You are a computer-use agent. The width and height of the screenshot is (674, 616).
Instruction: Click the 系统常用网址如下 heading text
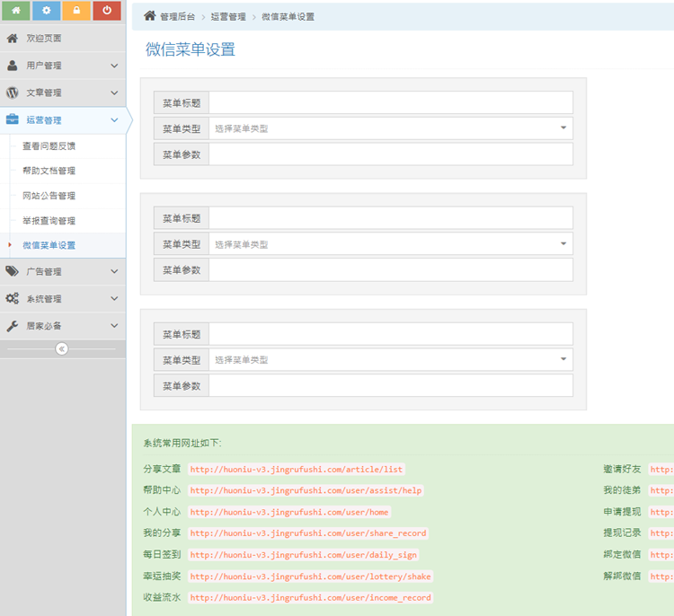pos(182,443)
